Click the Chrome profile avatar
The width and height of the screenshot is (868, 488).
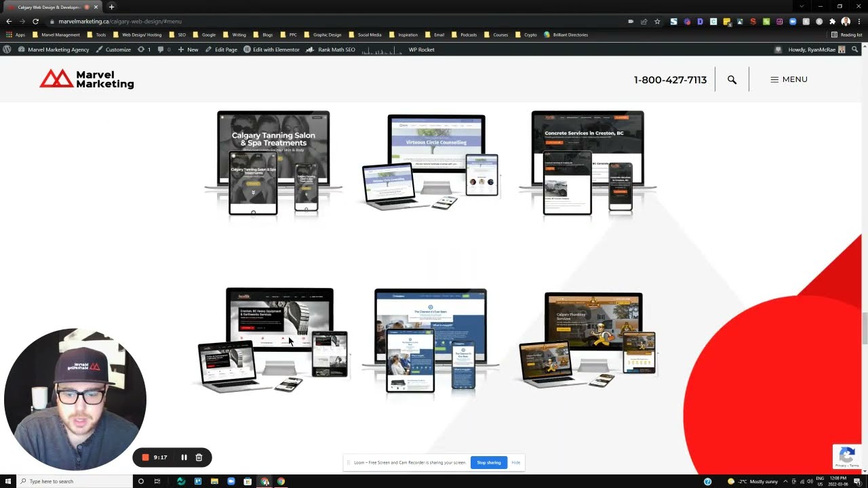point(846,21)
